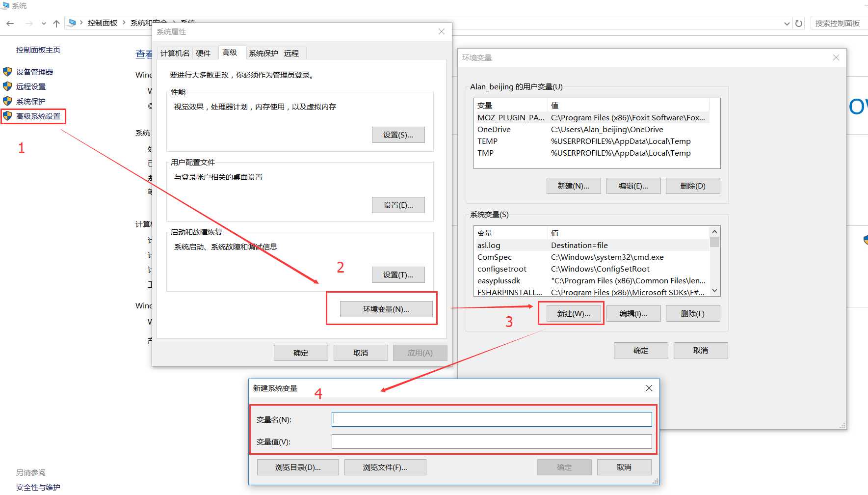This screenshot has width=868, height=495.
Task: Expand the address bar history dropdown
Action: (x=787, y=23)
